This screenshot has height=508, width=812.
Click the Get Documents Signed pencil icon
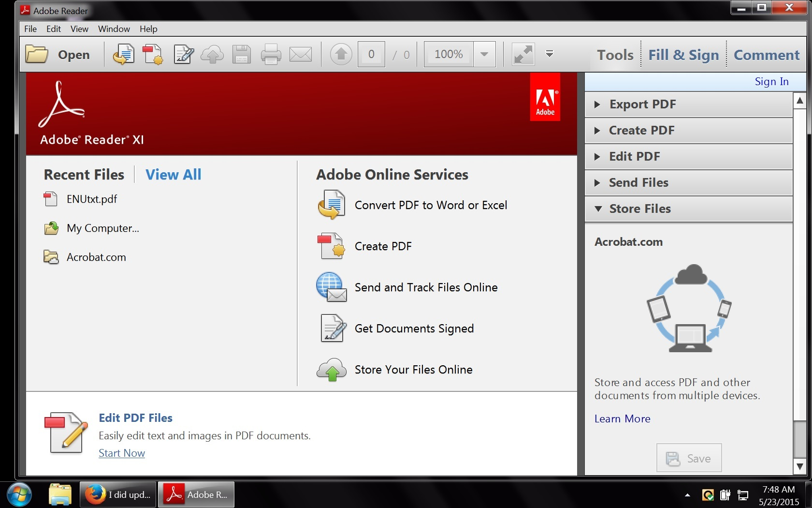(332, 328)
